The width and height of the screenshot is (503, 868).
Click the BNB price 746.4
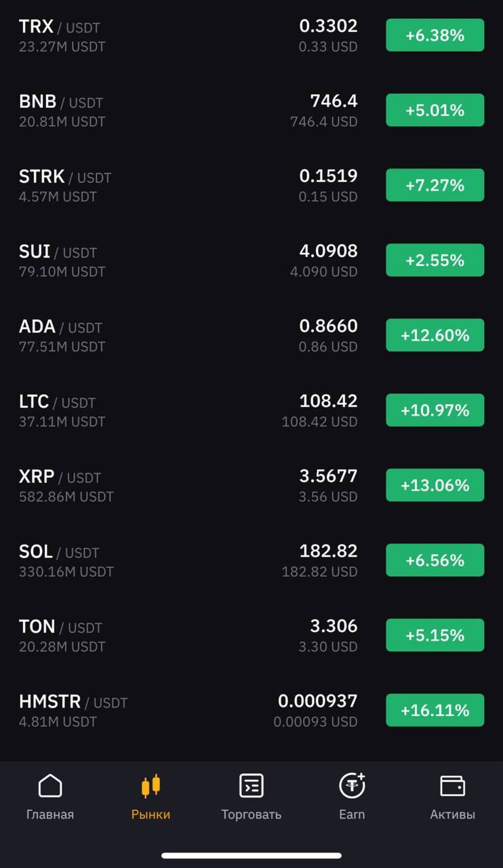click(x=334, y=101)
